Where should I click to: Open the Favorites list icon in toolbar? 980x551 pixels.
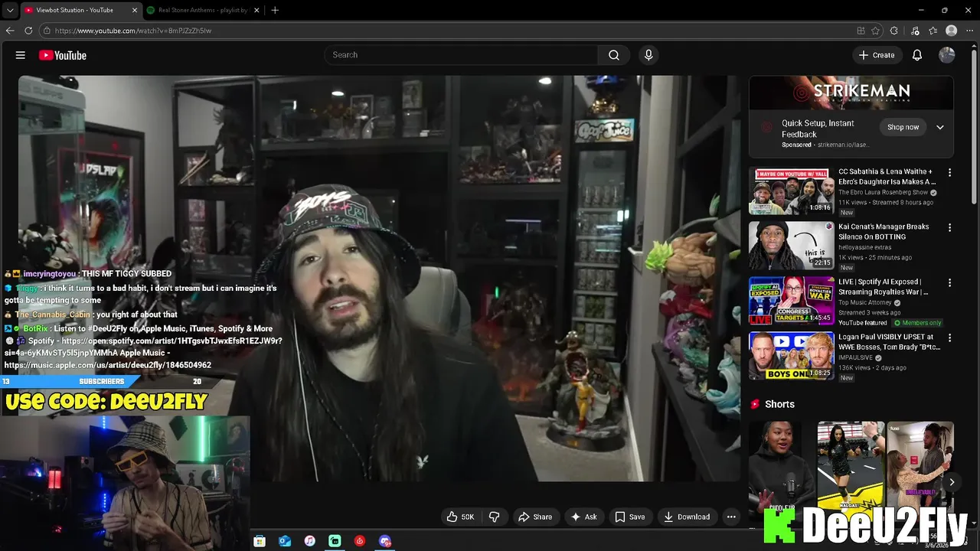933,31
